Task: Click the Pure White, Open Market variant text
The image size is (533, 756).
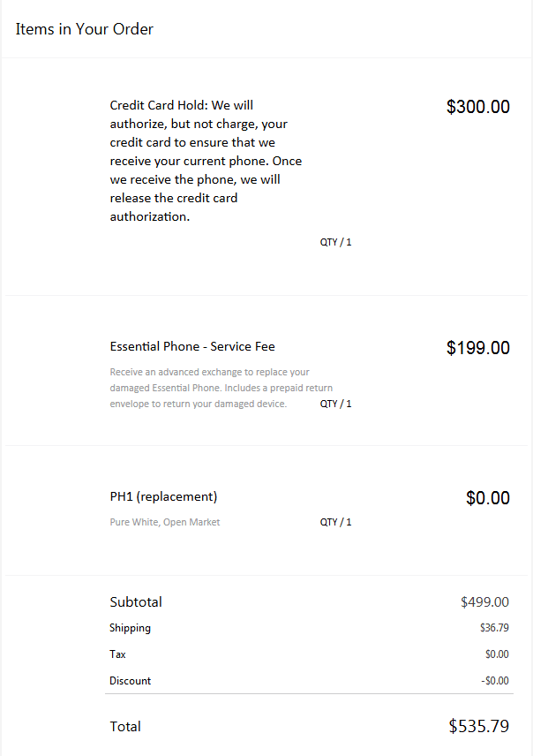Action: coord(165,522)
